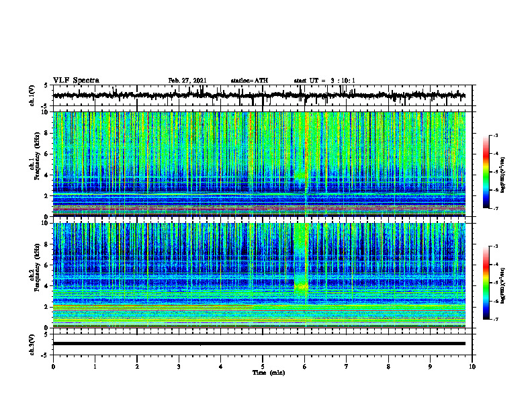Viewport: 532px width, 411px height.
Task: Click the "VLF Spectra" plot title
Action: point(76,81)
